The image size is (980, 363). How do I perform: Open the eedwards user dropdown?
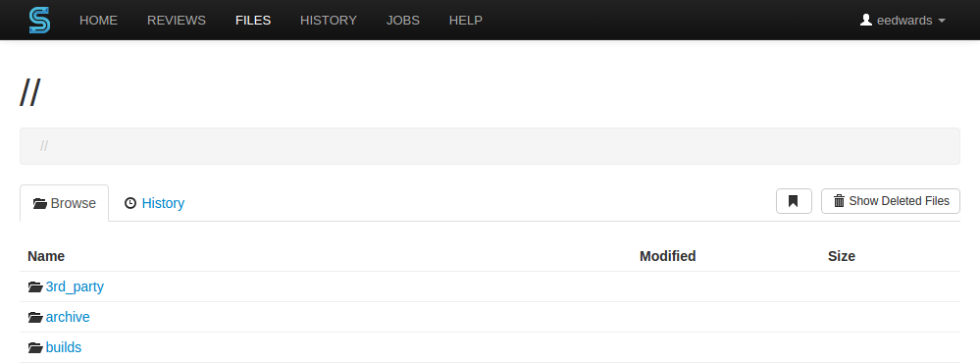coord(903,20)
